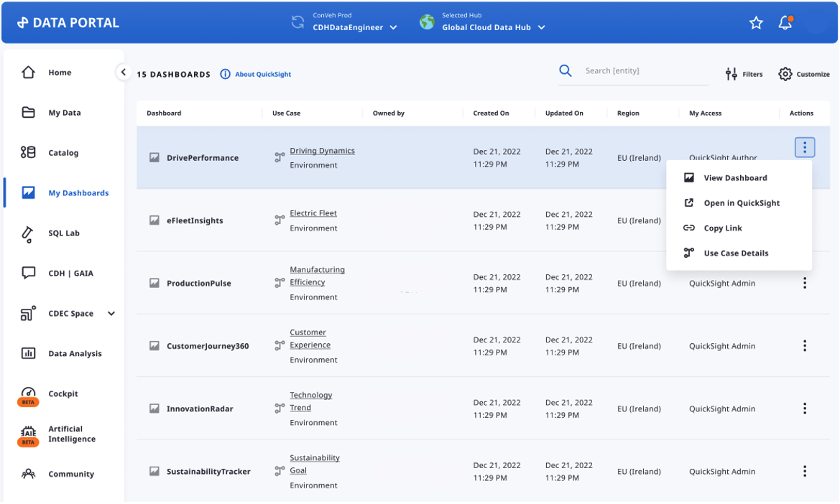840x504 pixels.
Task: Expand the CDEC Space submenu
Action: 111,314
